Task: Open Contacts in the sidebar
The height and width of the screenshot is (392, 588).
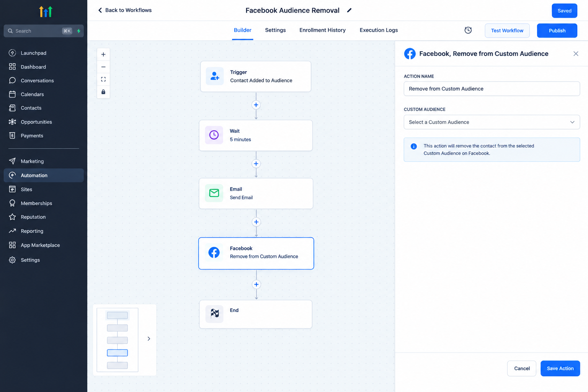Action: [x=44, y=108]
